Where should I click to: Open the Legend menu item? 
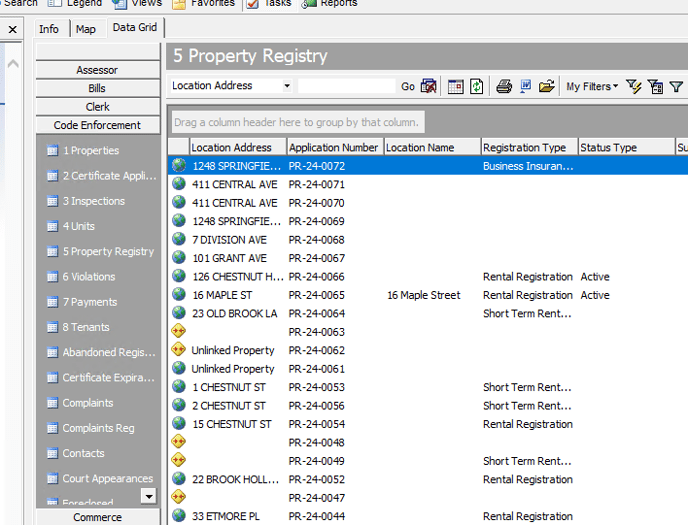pyautogui.click(x=75, y=4)
